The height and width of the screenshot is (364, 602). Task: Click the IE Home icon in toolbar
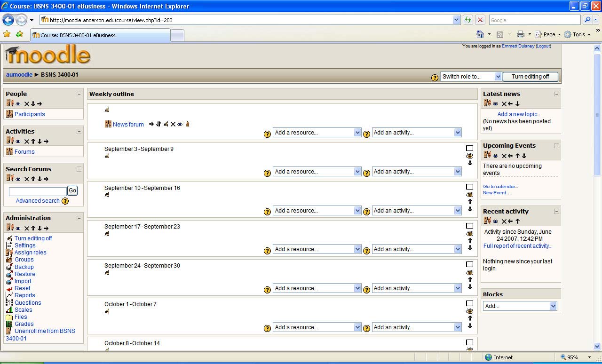click(x=480, y=34)
